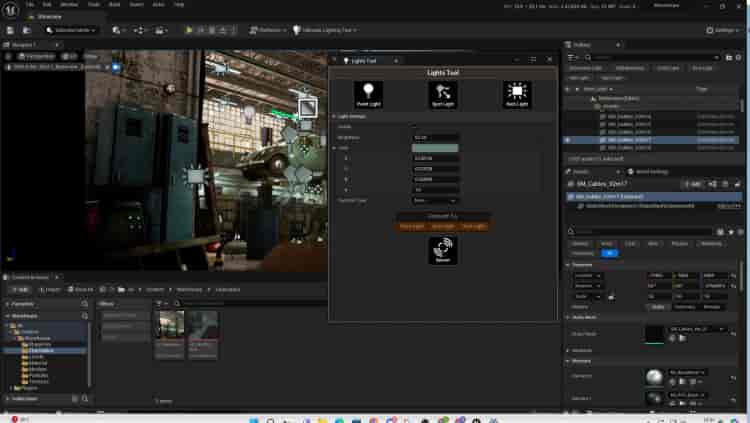Search icon in Content Browser Favorites row
The image size is (750, 423).
(x=85, y=304)
